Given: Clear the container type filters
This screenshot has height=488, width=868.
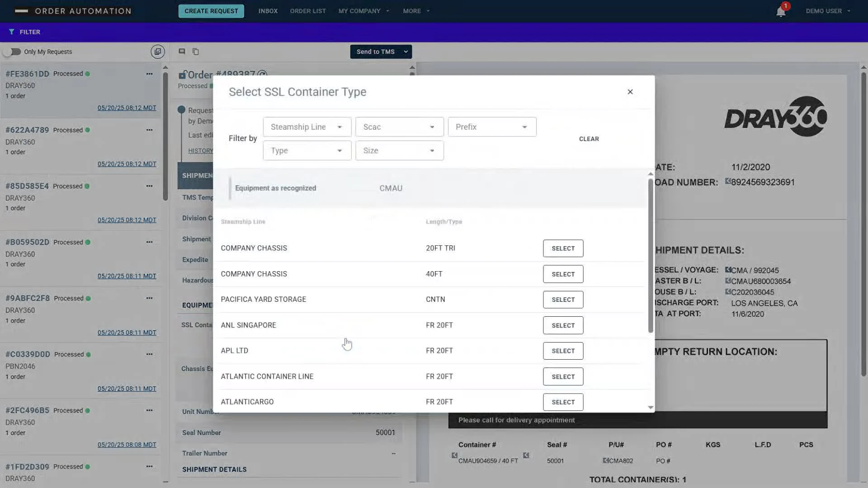Looking at the screenshot, I should coord(589,139).
